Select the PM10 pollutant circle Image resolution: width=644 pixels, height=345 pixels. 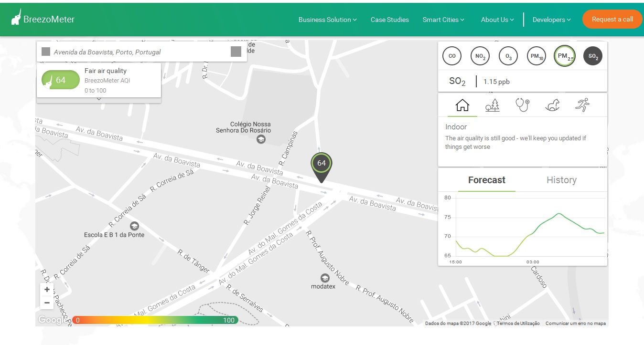click(536, 56)
